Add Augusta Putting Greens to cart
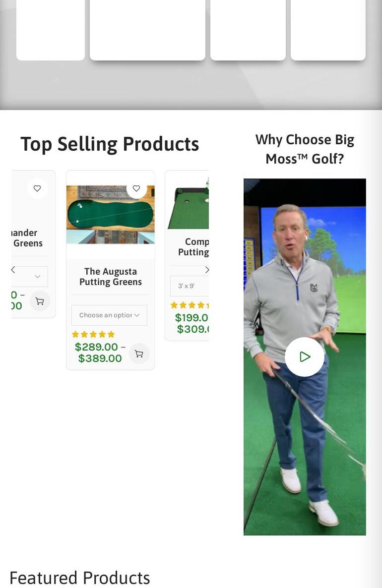 click(x=139, y=353)
